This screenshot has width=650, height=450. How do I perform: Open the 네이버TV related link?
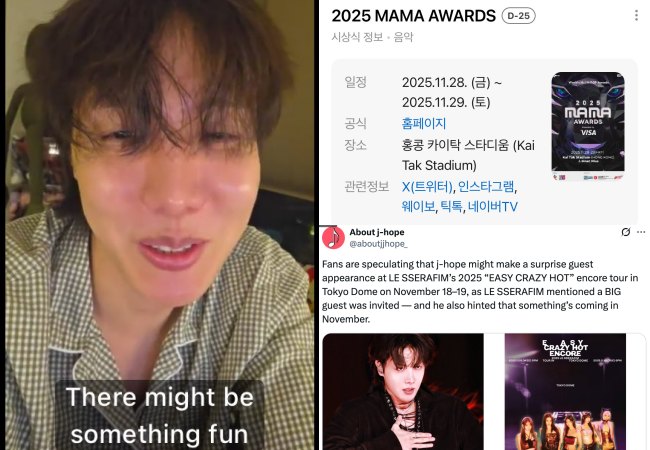pyautogui.click(x=492, y=206)
